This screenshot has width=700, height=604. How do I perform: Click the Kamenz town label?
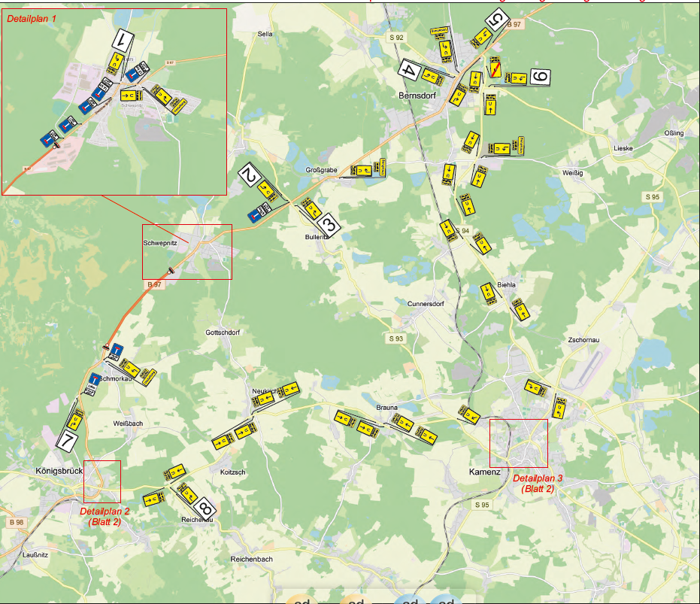[x=484, y=472]
